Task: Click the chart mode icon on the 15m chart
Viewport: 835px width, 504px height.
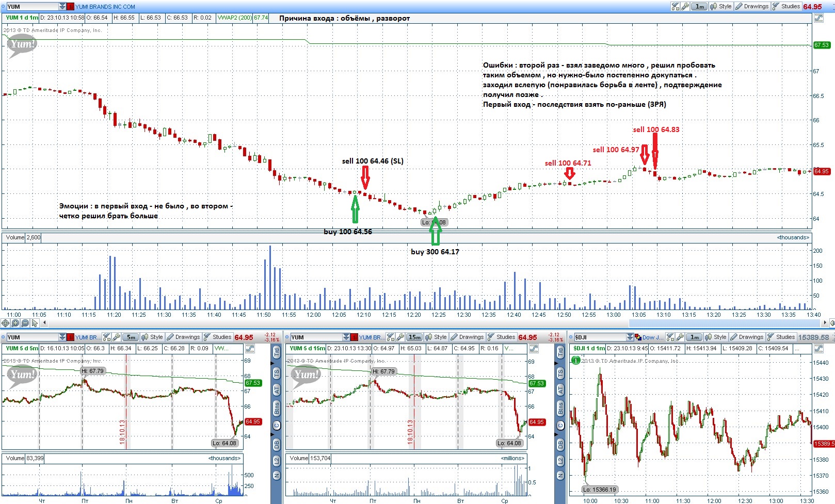Action: [x=534, y=349]
